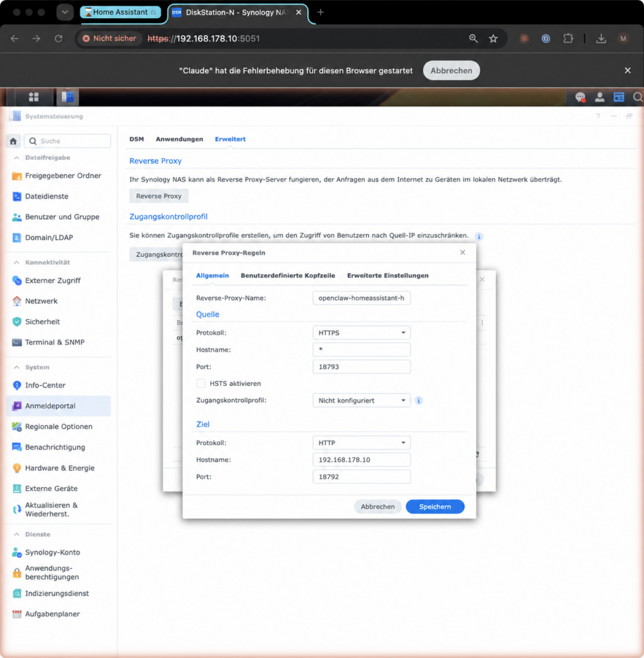Open the DSM user account icon
Image resolution: width=644 pixels, height=658 pixels.
(x=600, y=98)
